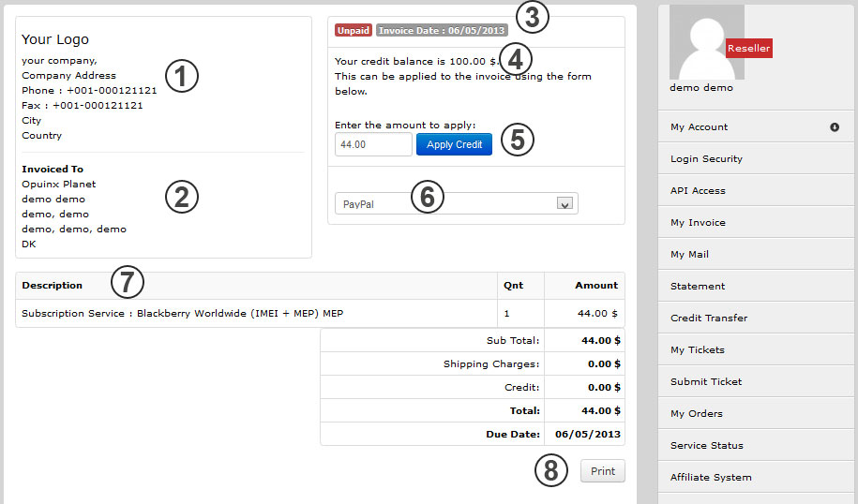
Task: Open the Statement page
Action: point(698,287)
